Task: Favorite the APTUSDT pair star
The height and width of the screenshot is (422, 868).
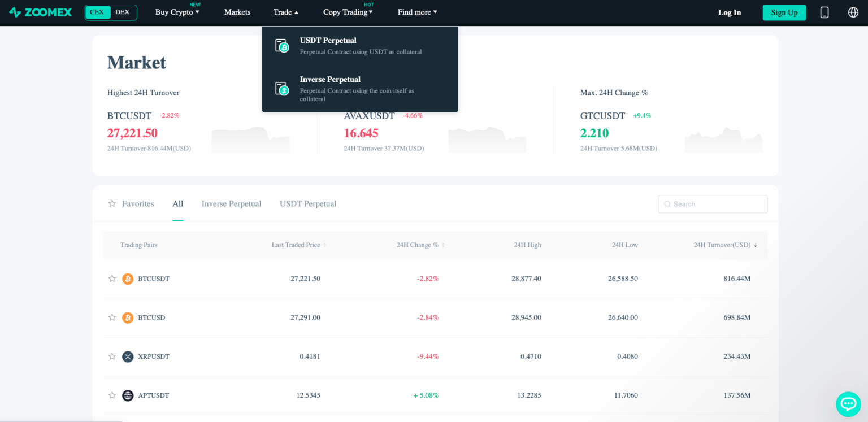Action: [x=112, y=395]
